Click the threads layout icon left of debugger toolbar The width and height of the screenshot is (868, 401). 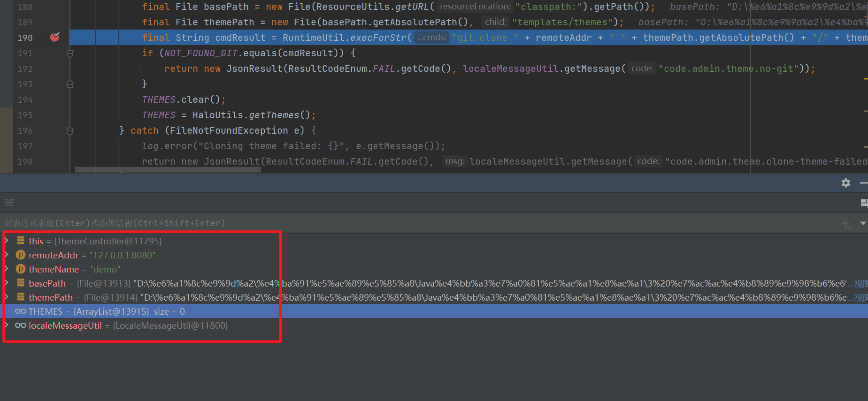tap(9, 203)
